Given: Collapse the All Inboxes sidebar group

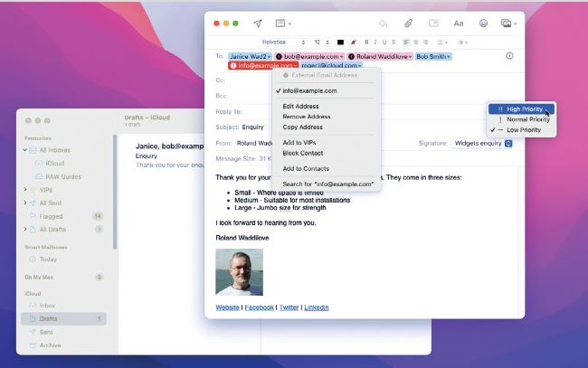Looking at the screenshot, I should click(24, 150).
